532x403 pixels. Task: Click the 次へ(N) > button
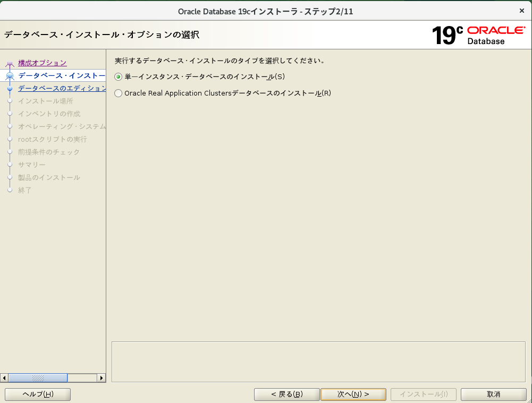[x=353, y=394]
